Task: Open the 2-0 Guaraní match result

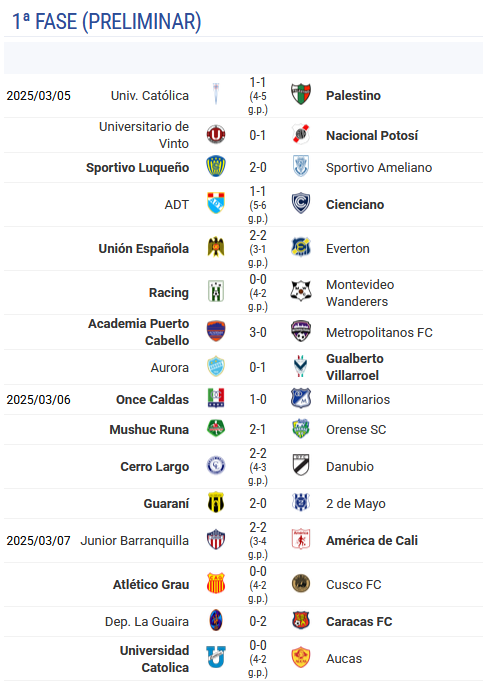Action: (x=258, y=504)
